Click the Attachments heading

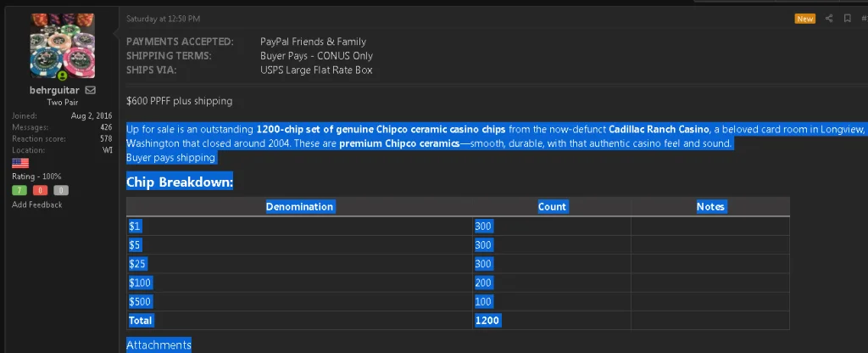[159, 345]
